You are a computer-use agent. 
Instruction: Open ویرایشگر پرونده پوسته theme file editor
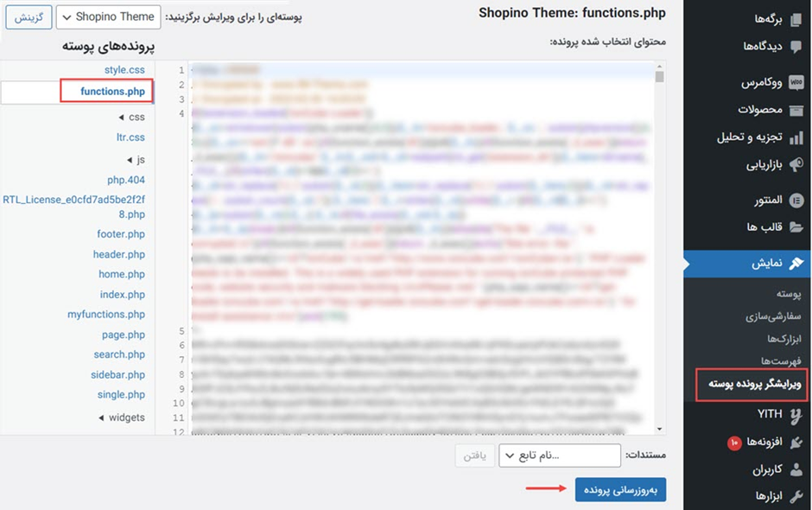(x=754, y=384)
